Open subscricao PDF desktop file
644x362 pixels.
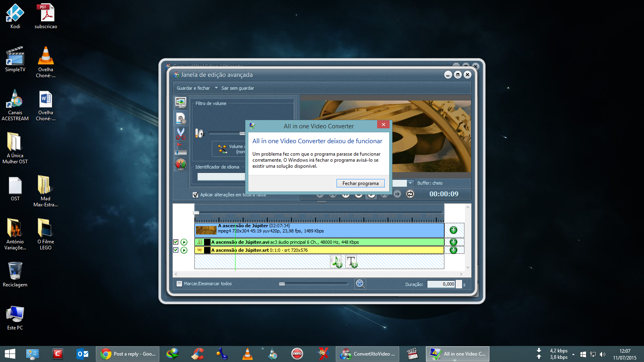click(46, 16)
